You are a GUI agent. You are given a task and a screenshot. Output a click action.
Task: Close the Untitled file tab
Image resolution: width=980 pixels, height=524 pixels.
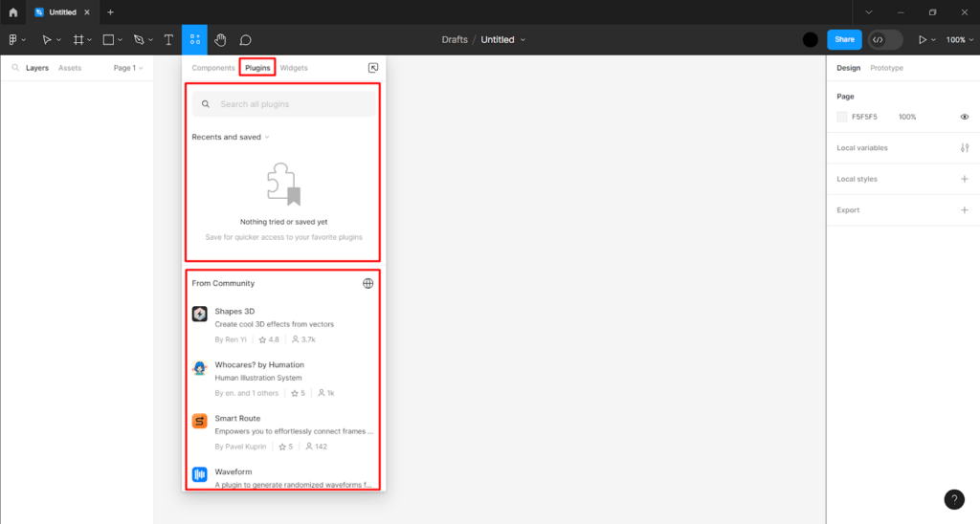click(x=87, y=12)
